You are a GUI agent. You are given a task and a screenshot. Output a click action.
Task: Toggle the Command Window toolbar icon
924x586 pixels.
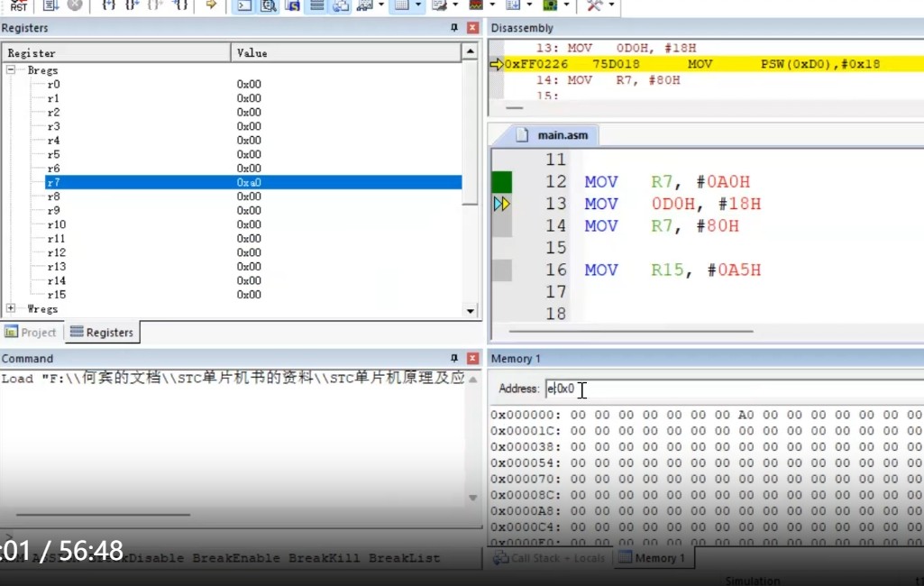[243, 5]
